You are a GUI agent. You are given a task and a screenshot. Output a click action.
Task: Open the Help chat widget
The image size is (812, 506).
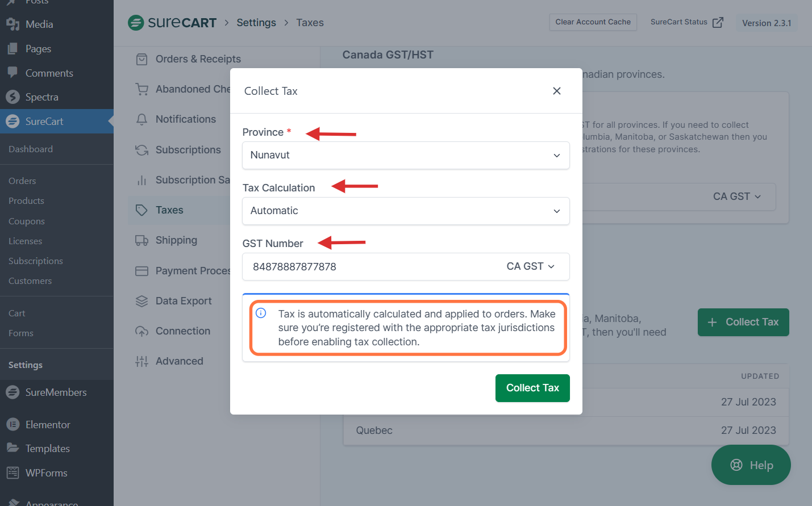tap(751, 465)
